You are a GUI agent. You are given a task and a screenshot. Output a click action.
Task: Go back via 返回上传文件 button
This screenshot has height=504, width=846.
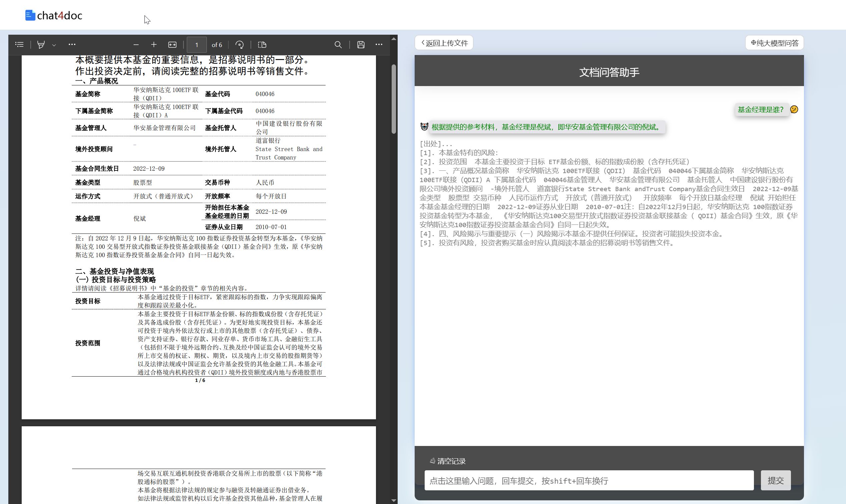click(444, 43)
